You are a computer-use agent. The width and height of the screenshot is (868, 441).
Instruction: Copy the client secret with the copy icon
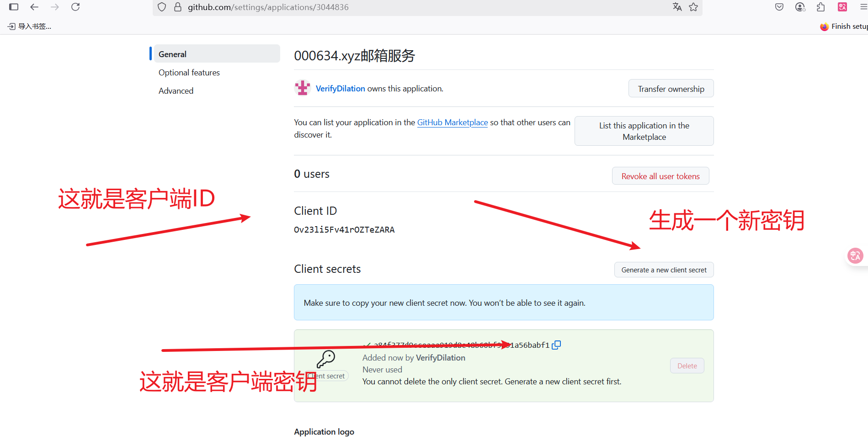click(x=556, y=345)
